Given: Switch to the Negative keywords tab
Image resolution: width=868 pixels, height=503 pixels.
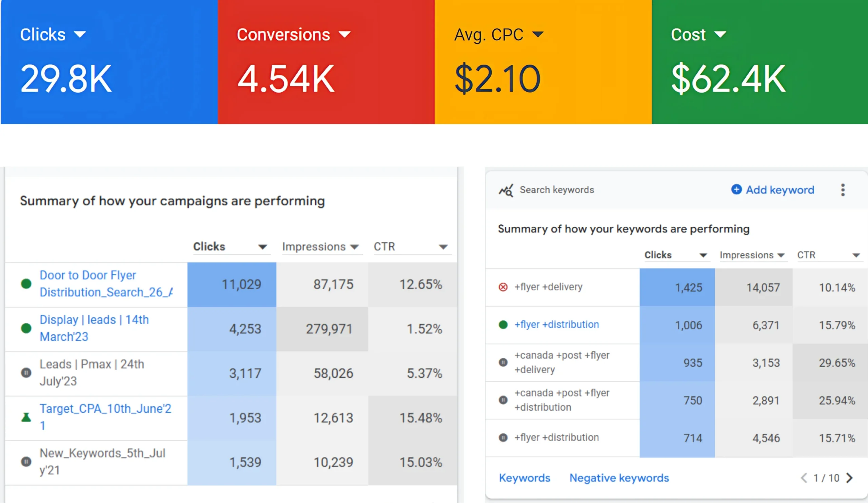Looking at the screenshot, I should [x=619, y=478].
